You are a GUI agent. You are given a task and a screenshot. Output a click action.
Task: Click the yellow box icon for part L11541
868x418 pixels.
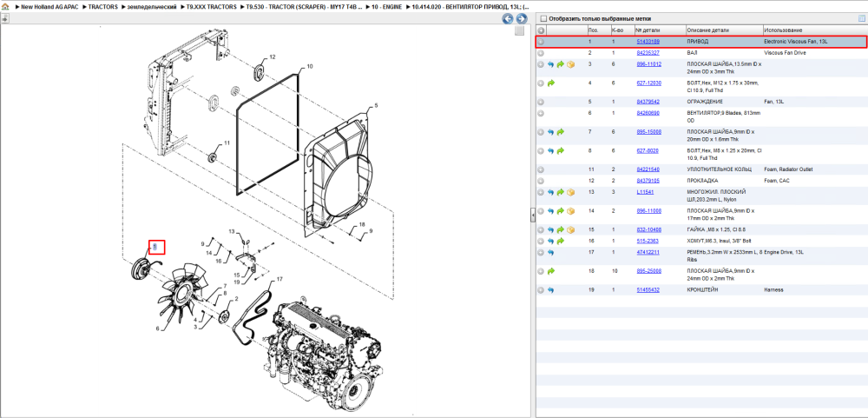click(x=570, y=192)
